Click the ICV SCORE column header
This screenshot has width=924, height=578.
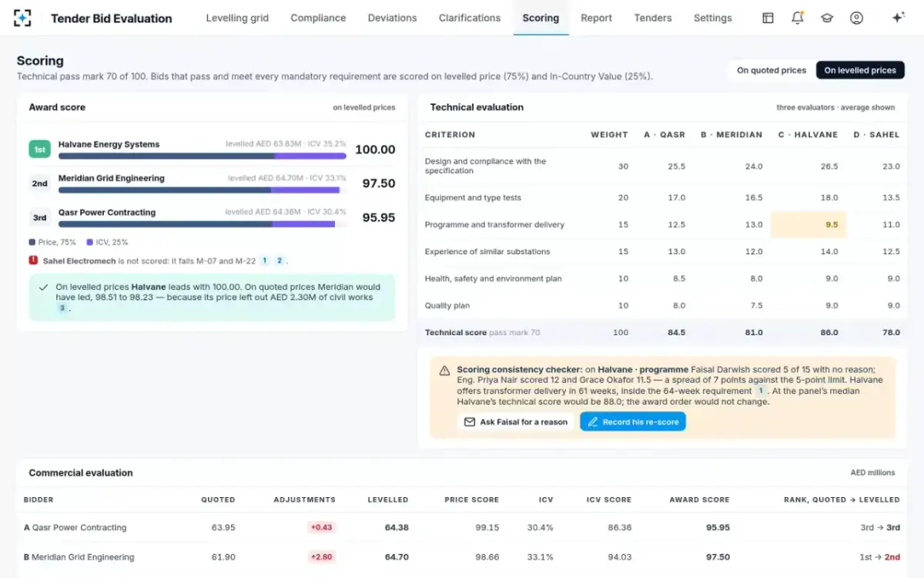tap(608, 500)
